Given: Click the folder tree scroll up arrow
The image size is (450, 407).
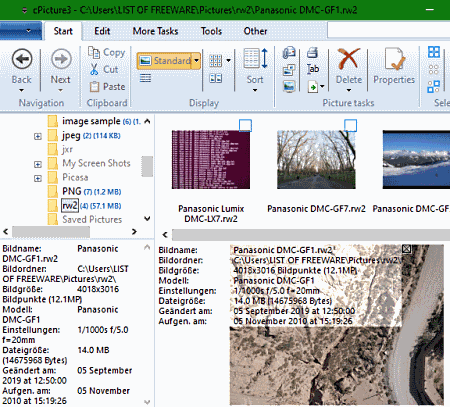Looking at the screenshot, I should click(x=147, y=121).
